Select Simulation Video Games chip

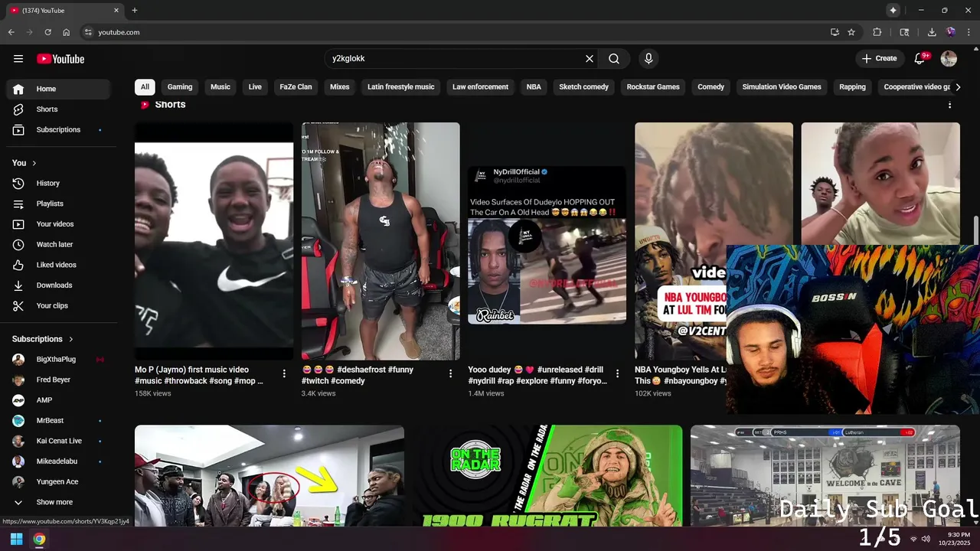tap(782, 87)
